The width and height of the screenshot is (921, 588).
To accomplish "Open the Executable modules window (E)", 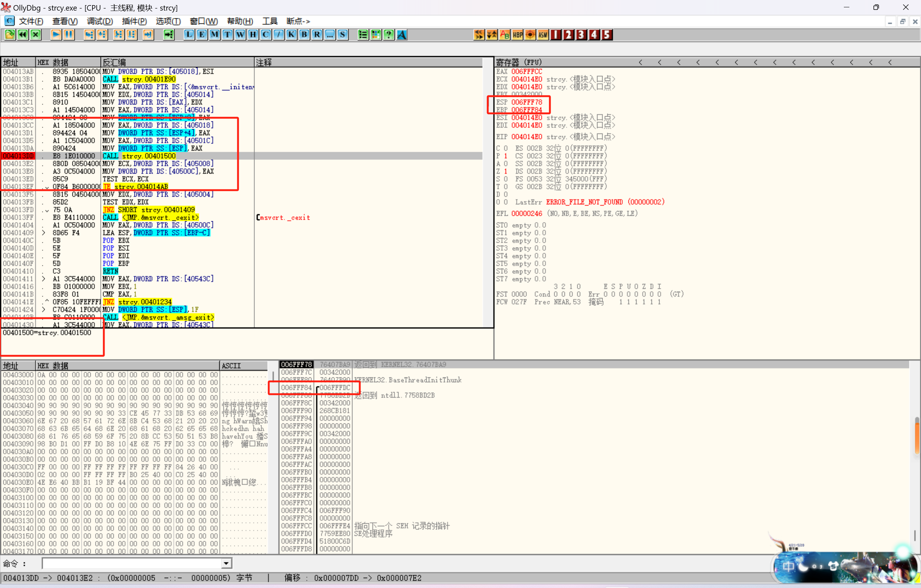I will click(201, 35).
